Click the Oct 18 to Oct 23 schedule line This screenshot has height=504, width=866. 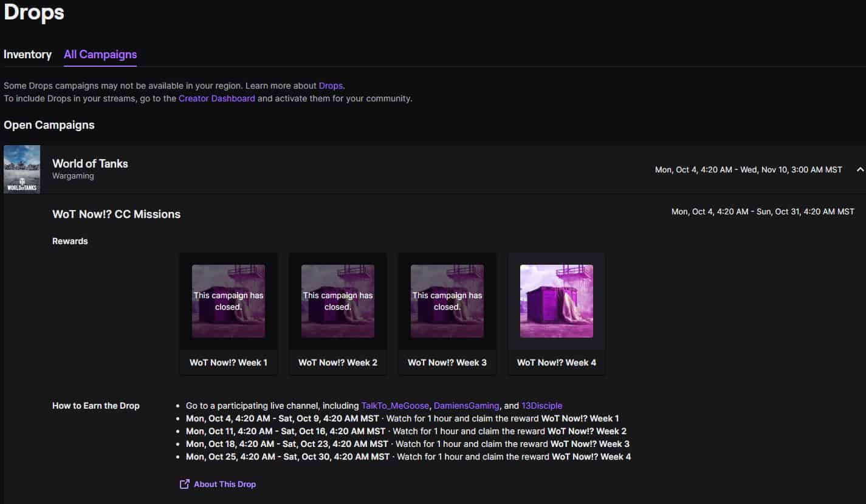[x=408, y=444]
